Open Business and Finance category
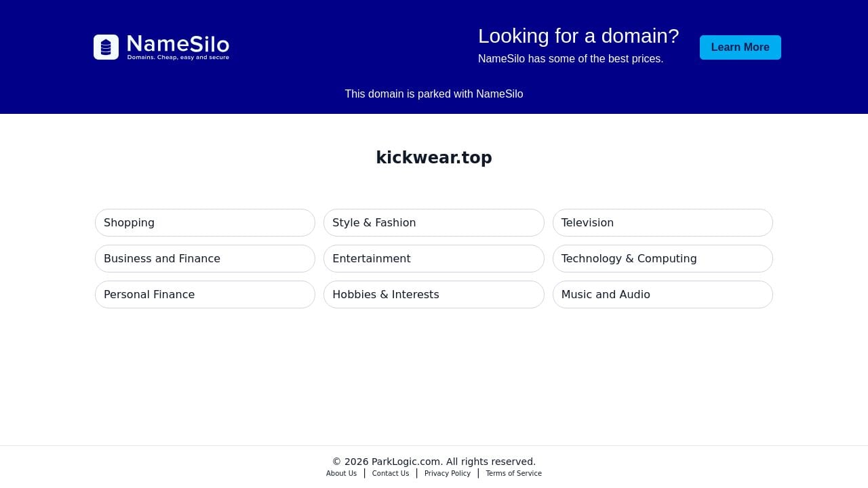 click(205, 258)
